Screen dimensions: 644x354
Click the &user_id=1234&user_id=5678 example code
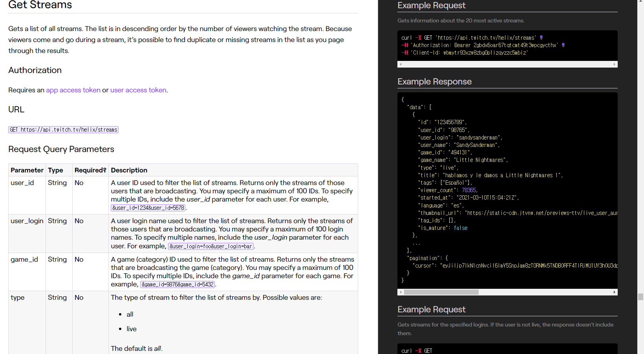click(x=148, y=208)
